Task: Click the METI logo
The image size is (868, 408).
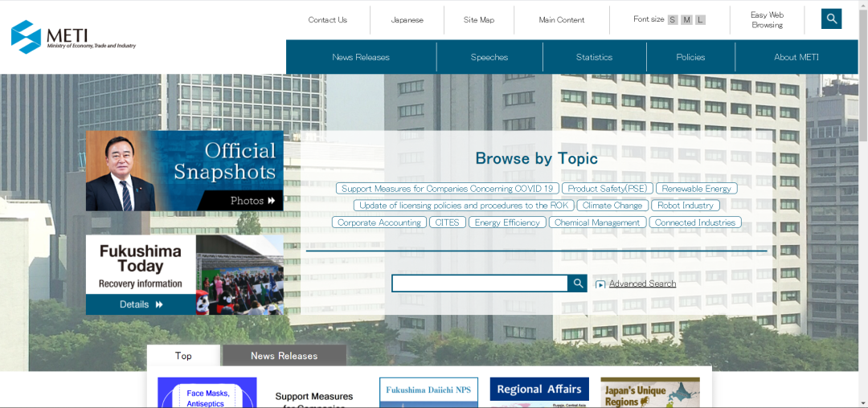Action: [73, 37]
